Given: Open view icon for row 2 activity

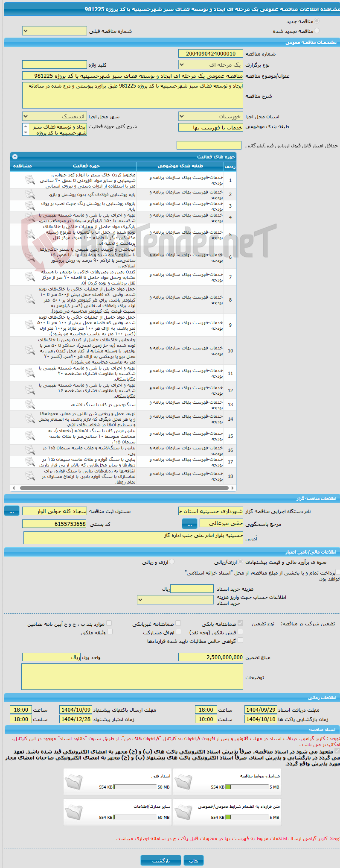Looking at the screenshot, I should tap(29, 194).
